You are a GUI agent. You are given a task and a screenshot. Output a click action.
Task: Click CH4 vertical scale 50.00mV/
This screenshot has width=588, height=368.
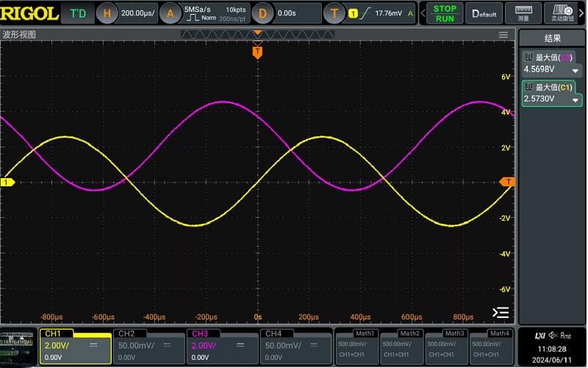click(x=283, y=345)
